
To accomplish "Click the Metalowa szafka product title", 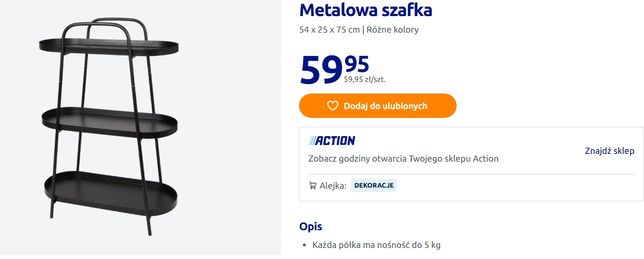I will (x=365, y=10).
